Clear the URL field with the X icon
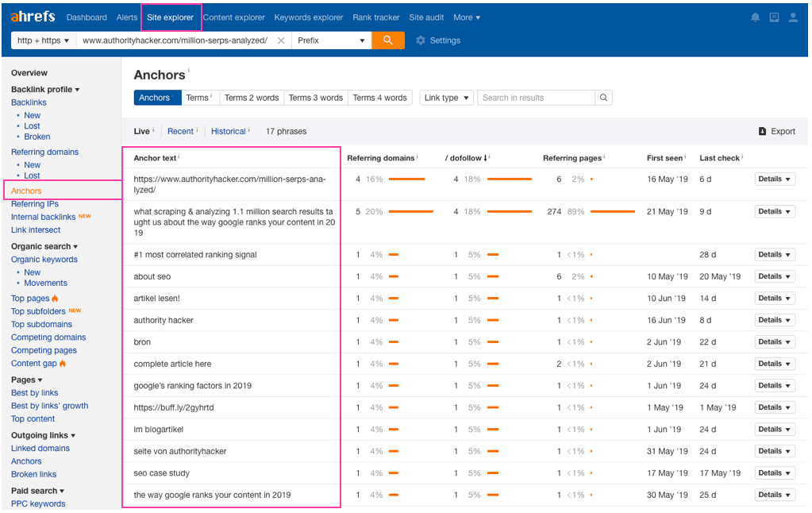Viewport: 812px width, 513px height. (281, 40)
